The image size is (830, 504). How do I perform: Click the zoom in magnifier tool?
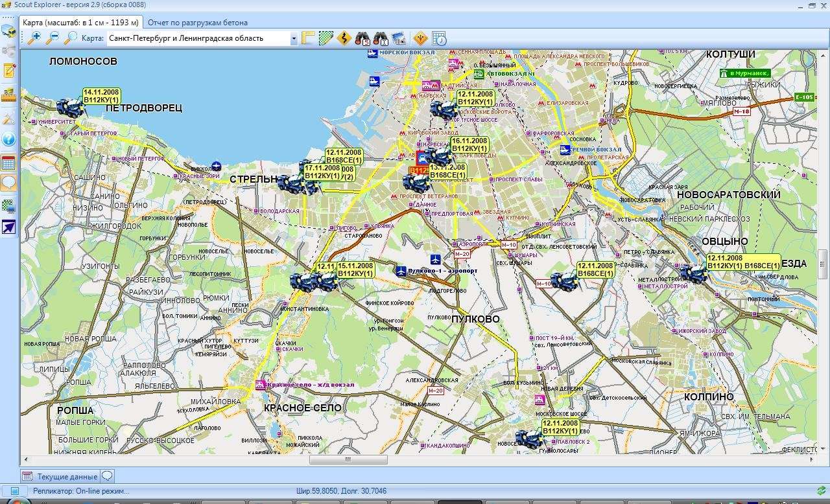pos(34,38)
